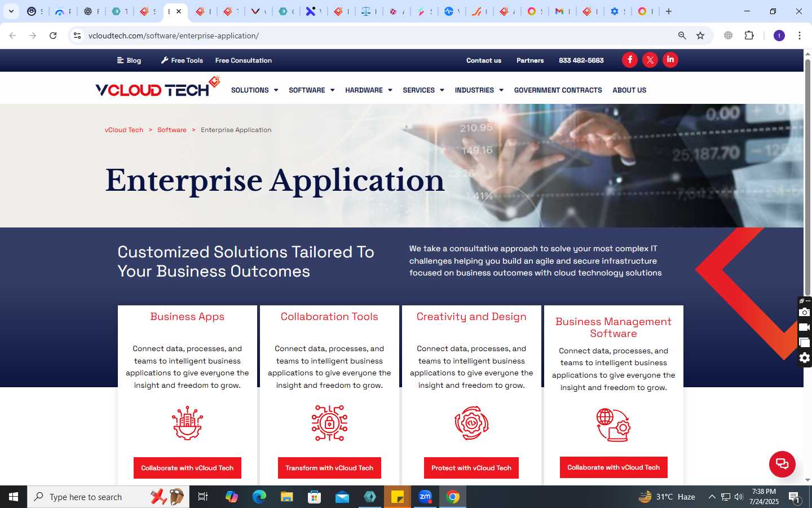This screenshot has width=812, height=508.
Task: Open the Facebook social icon
Action: [x=630, y=60]
